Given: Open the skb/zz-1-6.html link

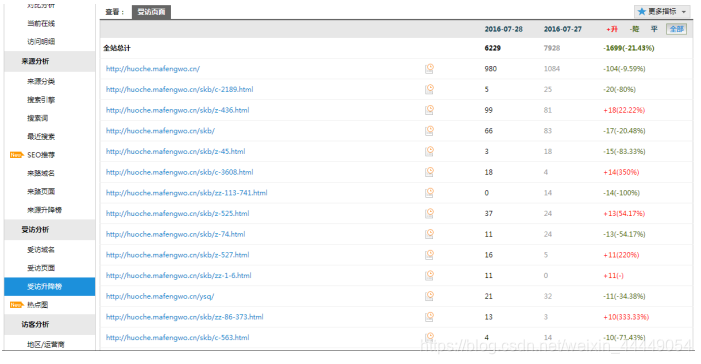Looking at the screenshot, I should [179, 275].
